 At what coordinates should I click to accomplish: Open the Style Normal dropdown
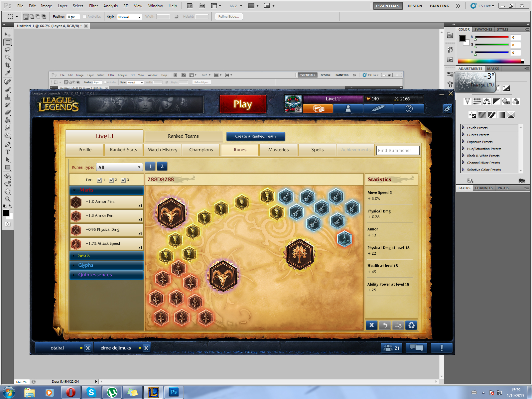(130, 17)
